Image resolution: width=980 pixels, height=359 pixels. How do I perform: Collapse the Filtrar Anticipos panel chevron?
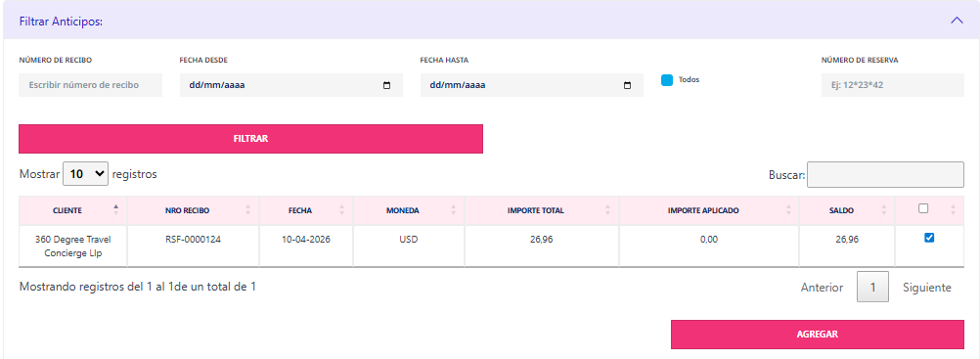pos(957,20)
